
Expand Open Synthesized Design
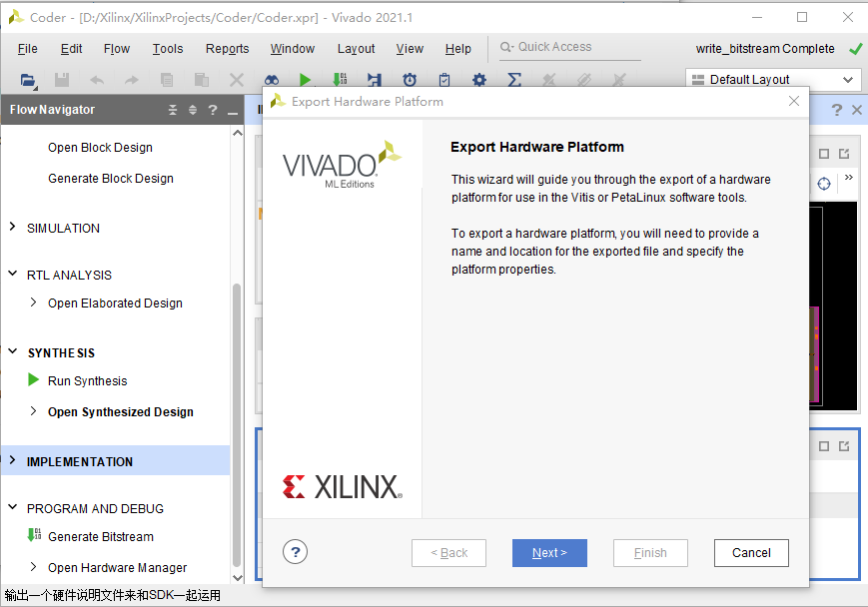click(x=33, y=410)
